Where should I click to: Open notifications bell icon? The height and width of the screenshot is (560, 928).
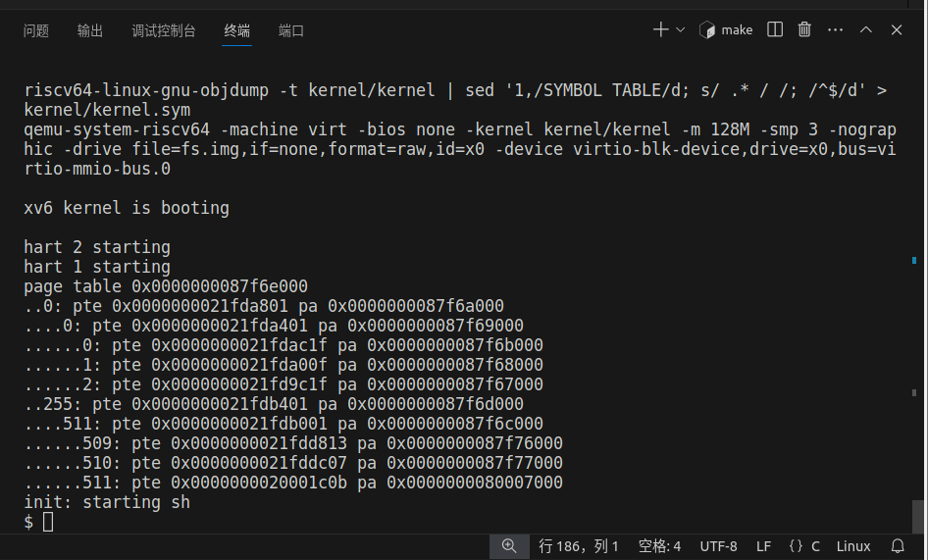pos(898,546)
